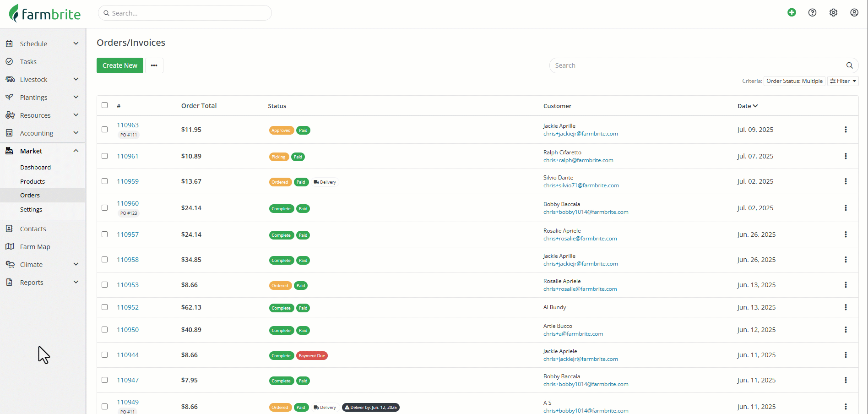Open order number 110963 link
Image resolution: width=868 pixels, height=414 pixels.
pyautogui.click(x=128, y=125)
